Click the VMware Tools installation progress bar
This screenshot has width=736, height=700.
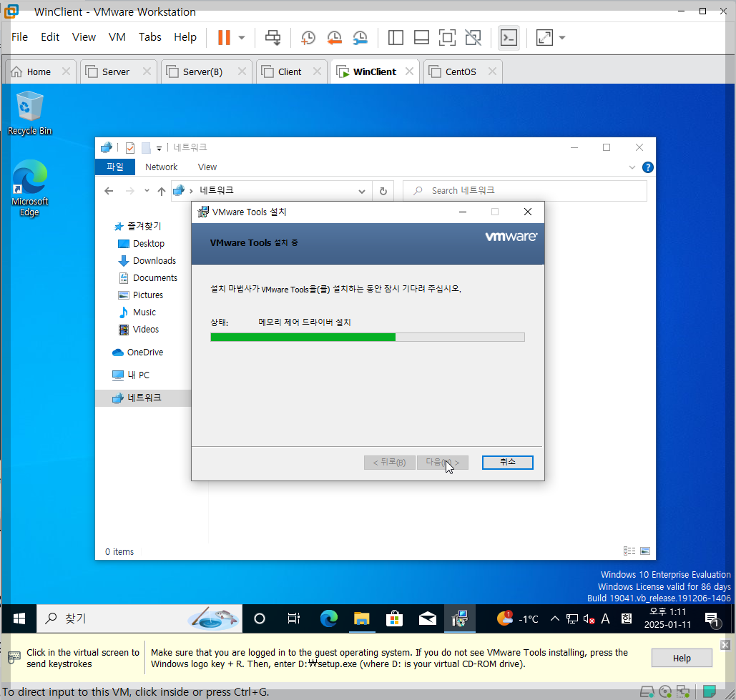(368, 337)
